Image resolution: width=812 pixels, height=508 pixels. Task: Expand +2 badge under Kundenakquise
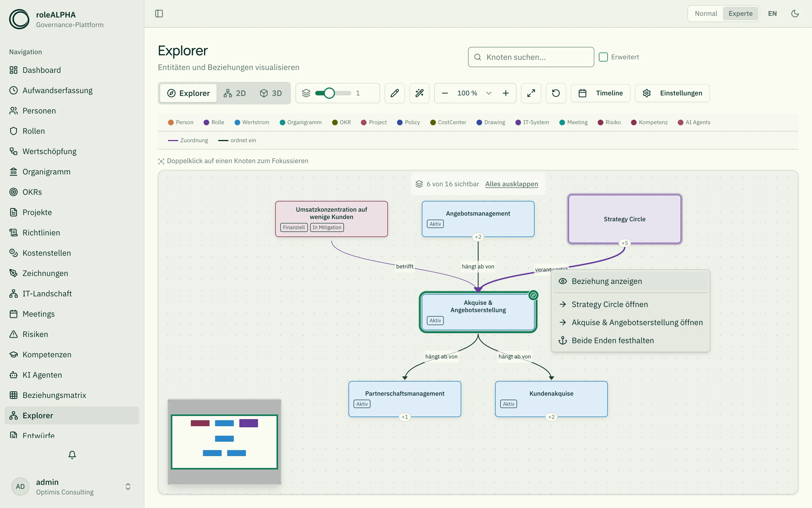[551, 417]
